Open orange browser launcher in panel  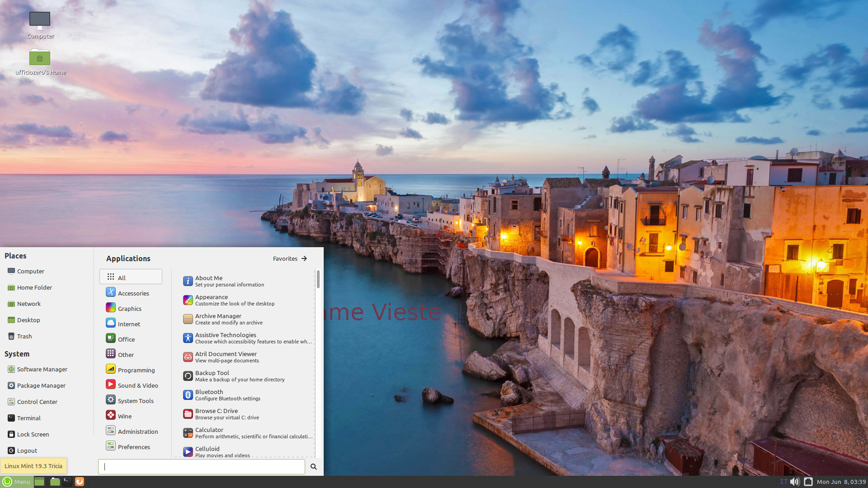click(80, 482)
